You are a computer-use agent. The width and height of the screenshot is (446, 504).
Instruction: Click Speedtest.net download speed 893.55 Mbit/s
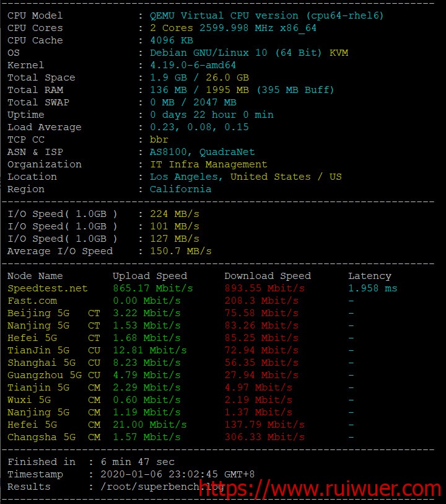(x=265, y=288)
